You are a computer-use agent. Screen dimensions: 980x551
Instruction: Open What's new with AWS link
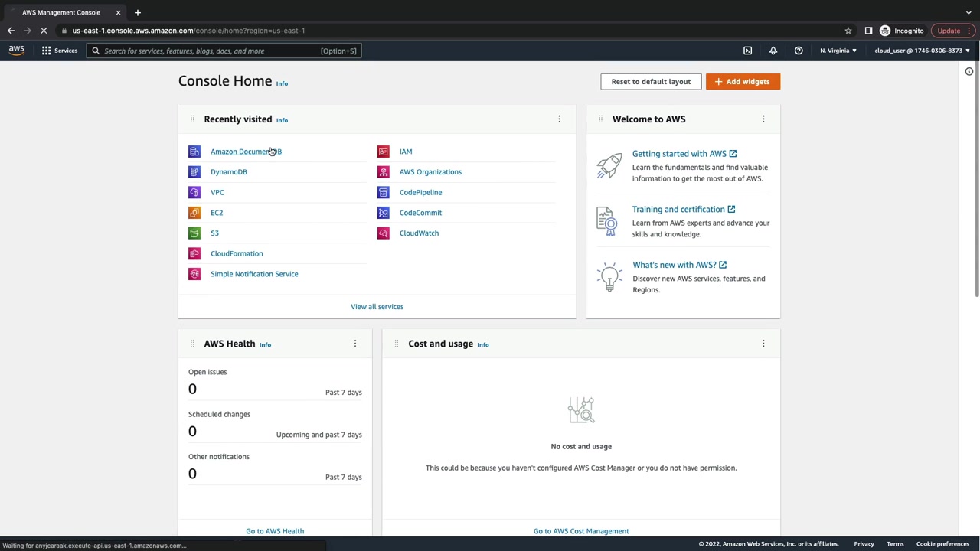(679, 265)
